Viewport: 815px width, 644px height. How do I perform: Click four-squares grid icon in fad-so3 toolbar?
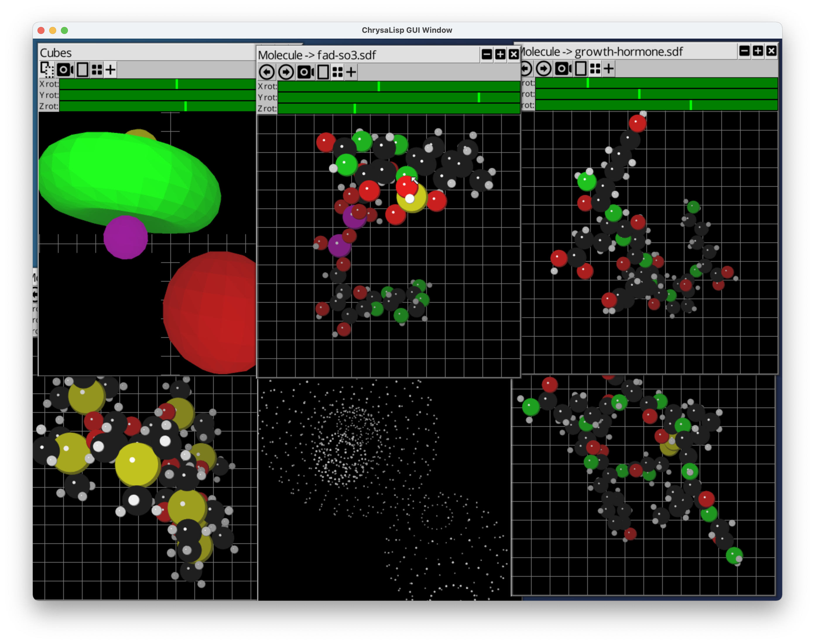(x=338, y=72)
